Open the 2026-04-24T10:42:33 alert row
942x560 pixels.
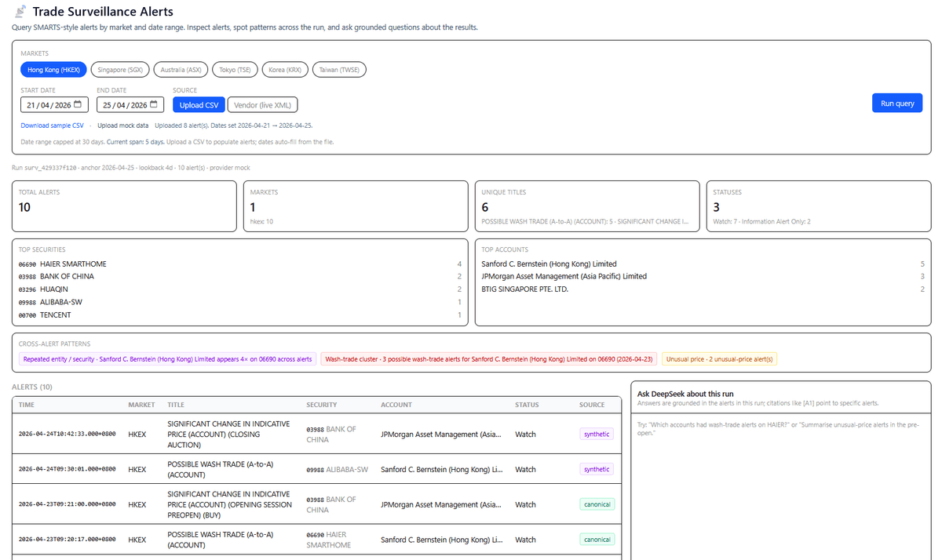[318, 434]
